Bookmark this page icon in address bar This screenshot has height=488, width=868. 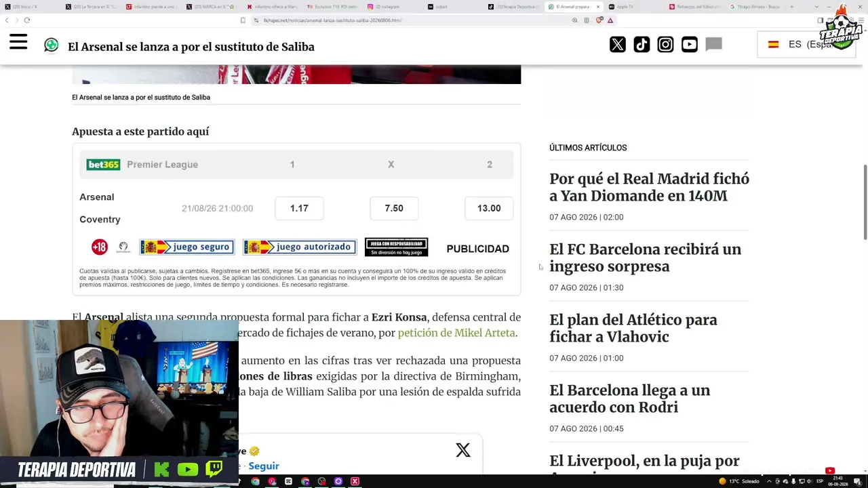(x=243, y=20)
